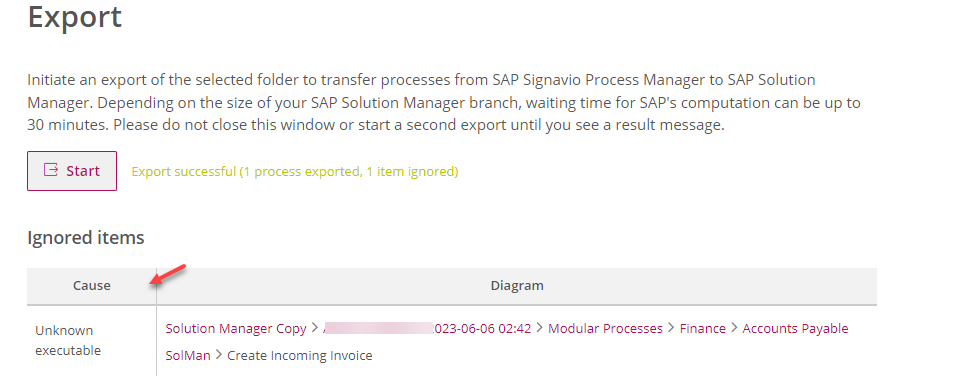Click the Start export button label
Screen dimensions: 957x390
83,171
